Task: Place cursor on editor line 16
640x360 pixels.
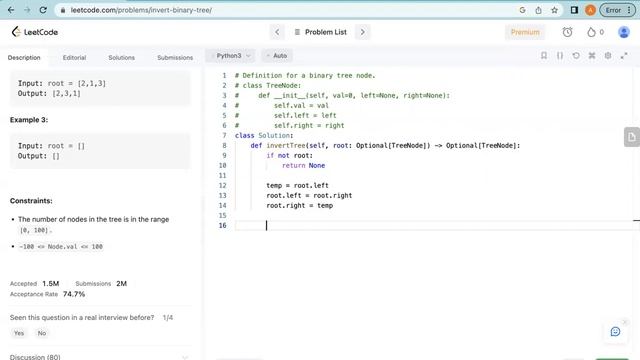Action: (433, 225)
